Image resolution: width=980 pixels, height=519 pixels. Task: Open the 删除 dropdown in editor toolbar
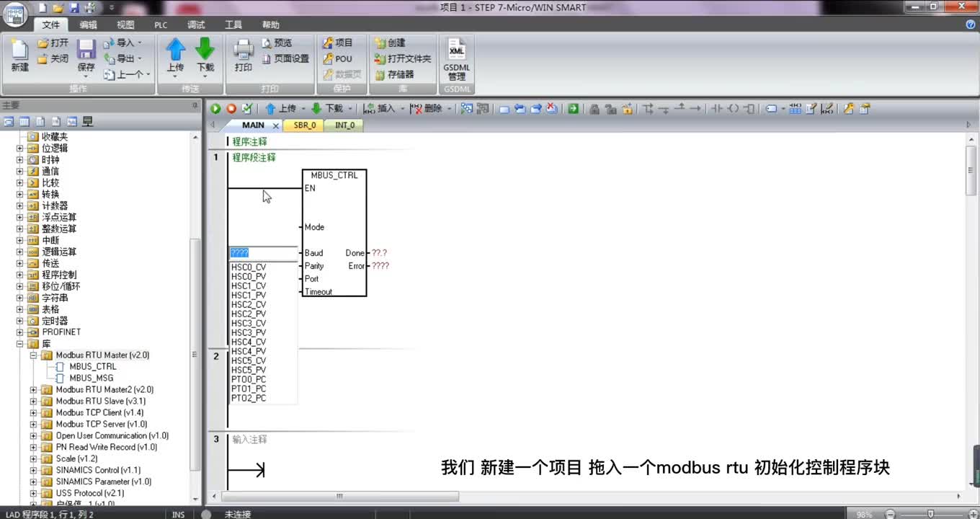point(449,109)
